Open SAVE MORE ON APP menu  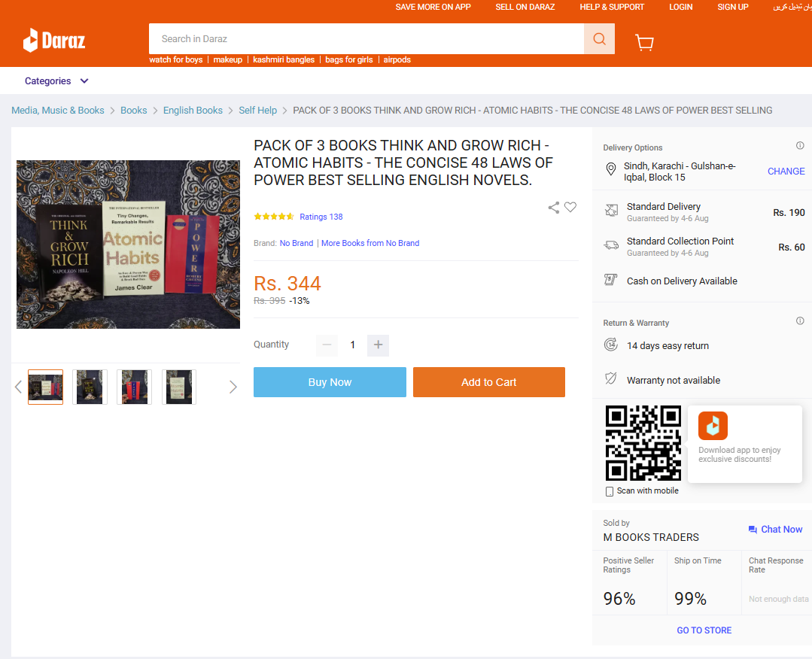(433, 7)
